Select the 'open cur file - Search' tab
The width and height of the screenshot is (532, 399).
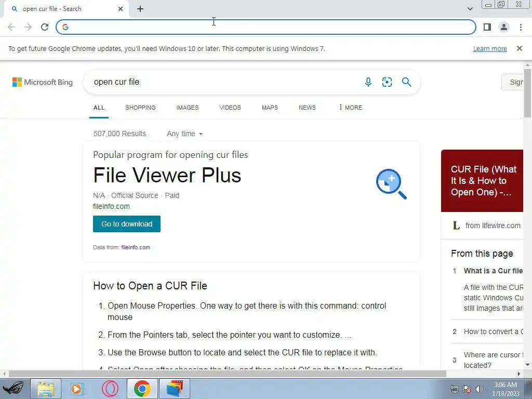coord(66,9)
